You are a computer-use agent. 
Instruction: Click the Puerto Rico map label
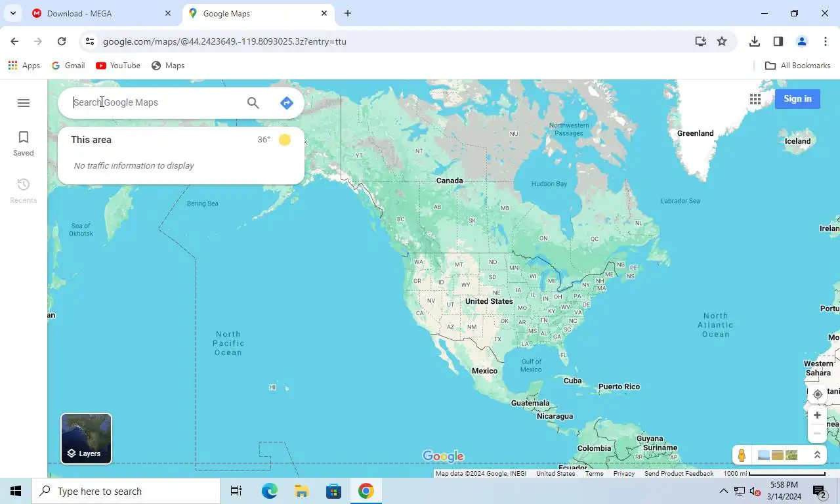coord(619,387)
